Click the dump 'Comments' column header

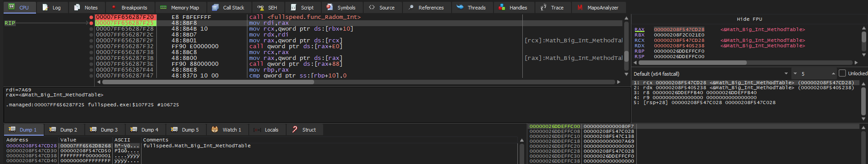[x=155, y=140]
